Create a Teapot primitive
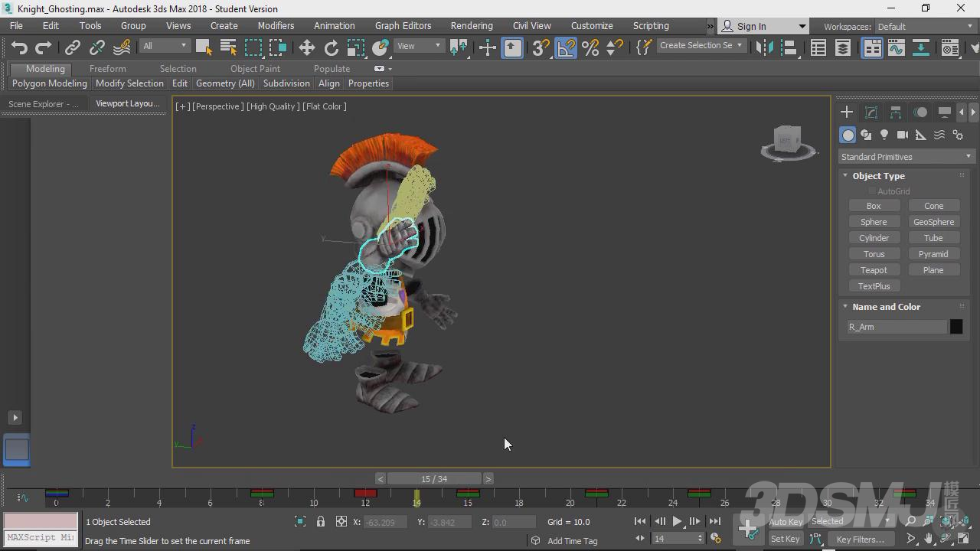 [874, 270]
